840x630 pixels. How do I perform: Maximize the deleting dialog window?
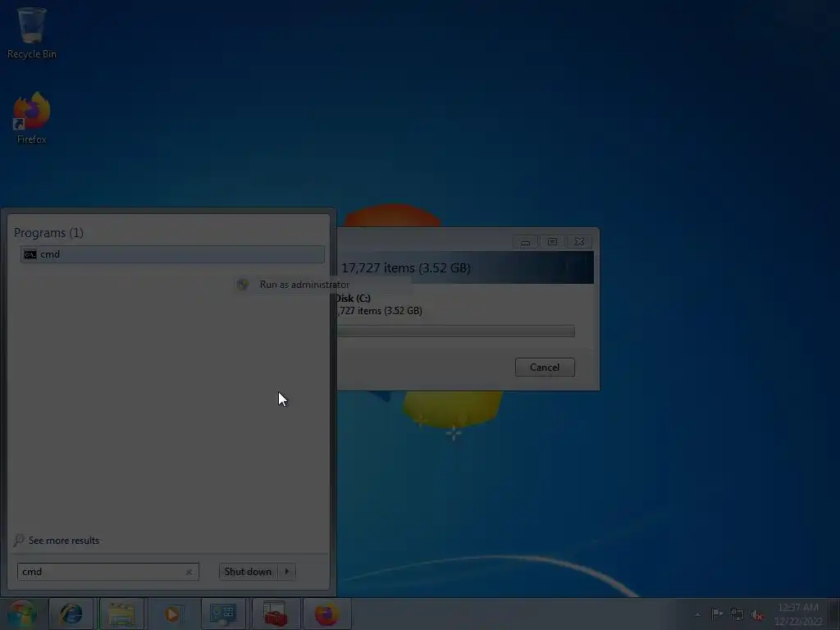point(552,242)
